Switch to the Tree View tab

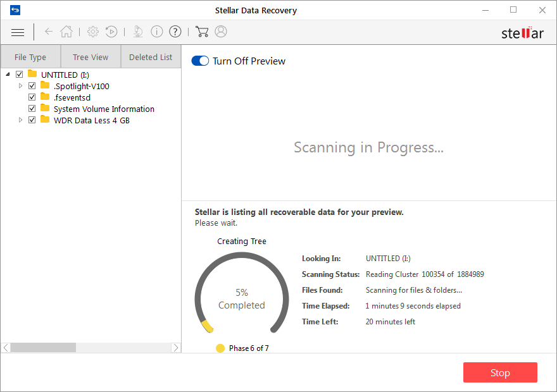pyautogui.click(x=91, y=57)
